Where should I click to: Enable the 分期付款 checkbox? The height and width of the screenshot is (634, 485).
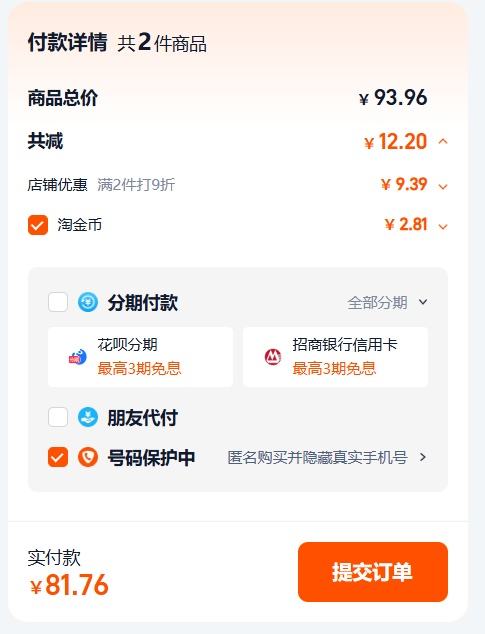pos(58,302)
